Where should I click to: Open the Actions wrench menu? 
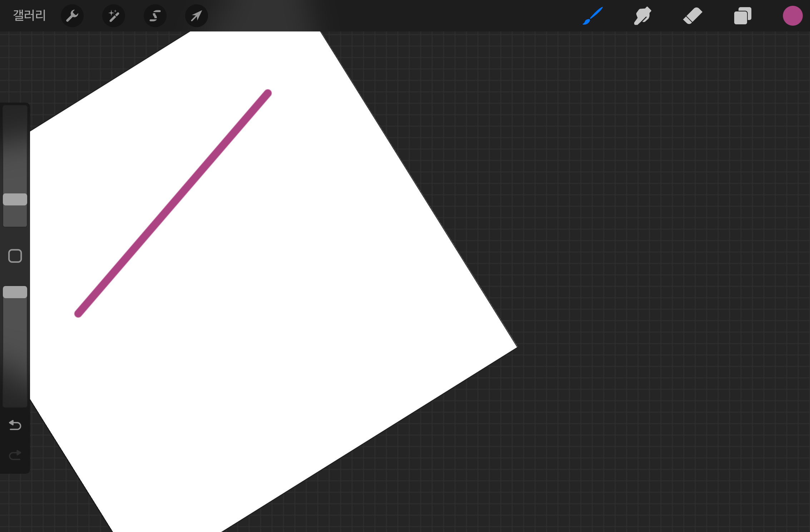72,16
